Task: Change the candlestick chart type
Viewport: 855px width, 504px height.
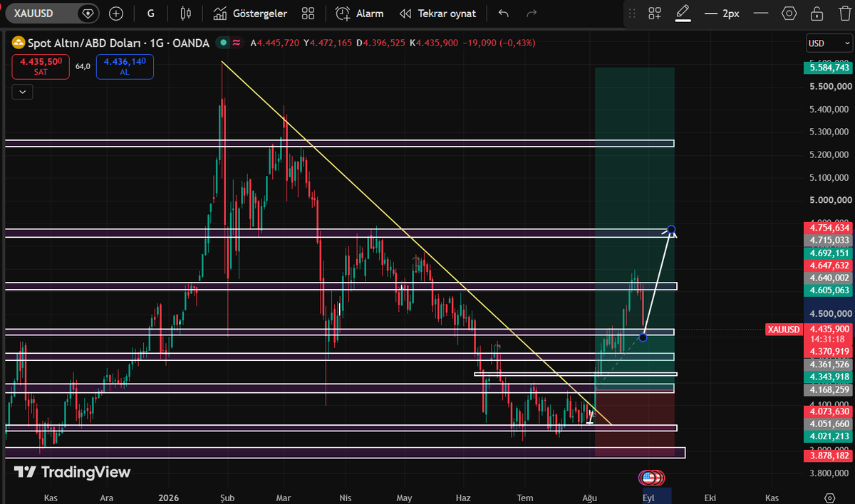Action: coord(186,14)
